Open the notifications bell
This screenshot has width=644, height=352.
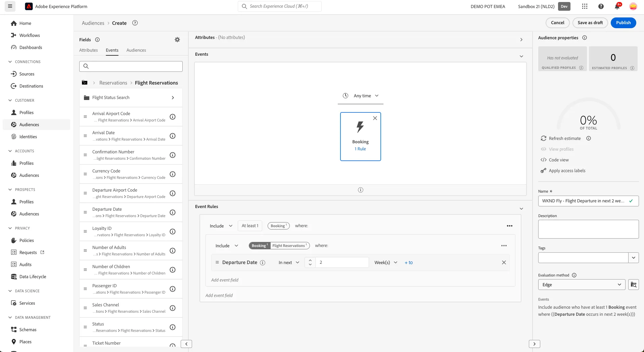[x=617, y=6]
